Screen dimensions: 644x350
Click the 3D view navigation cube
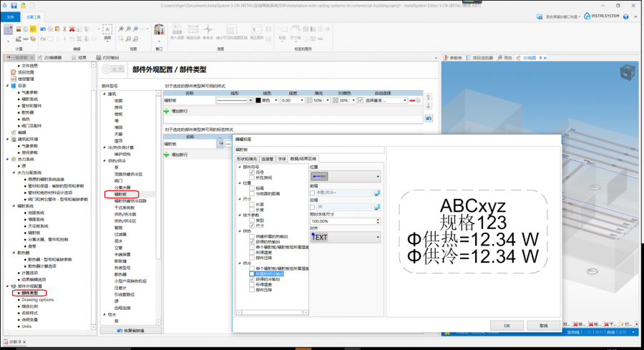click(x=625, y=73)
